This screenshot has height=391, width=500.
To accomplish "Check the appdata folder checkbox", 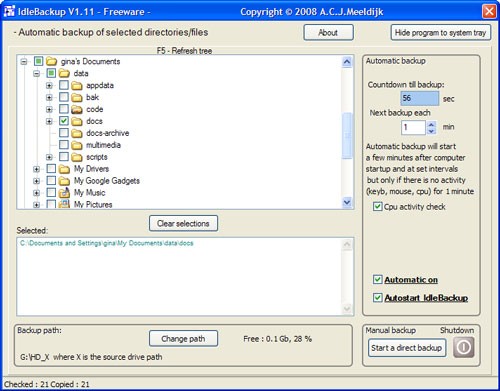I will click(x=64, y=85).
